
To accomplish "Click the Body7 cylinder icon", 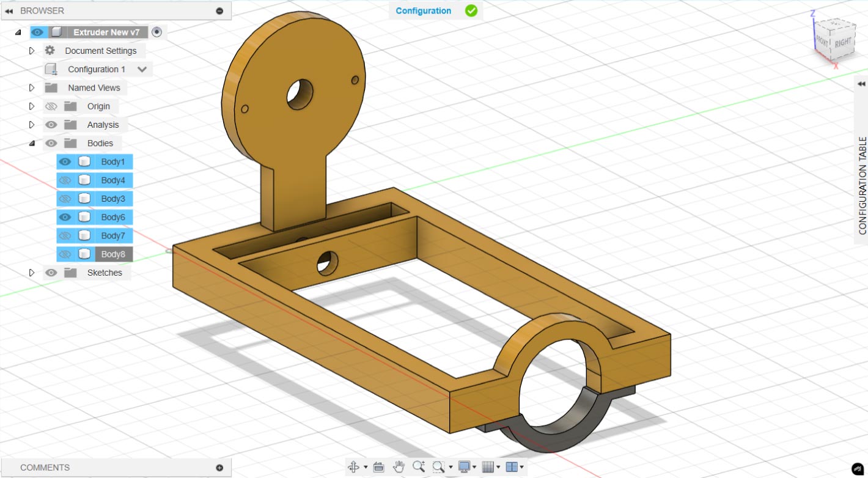I will [85, 235].
